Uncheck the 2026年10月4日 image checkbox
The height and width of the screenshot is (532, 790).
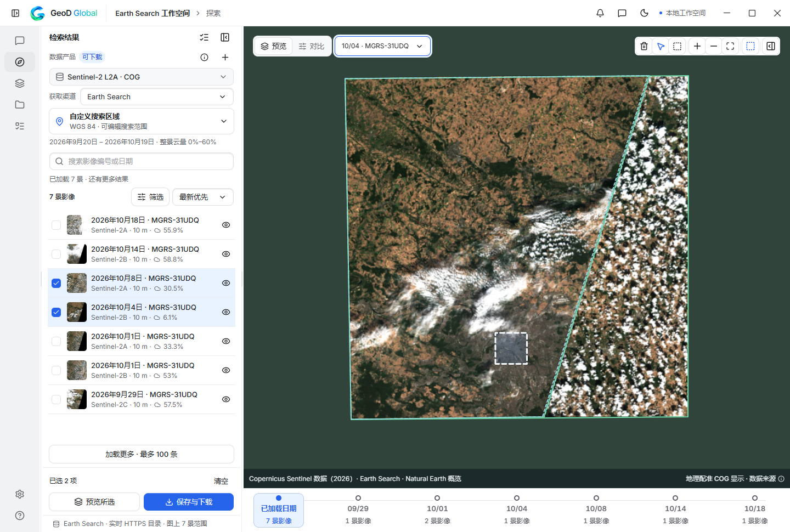(x=56, y=312)
